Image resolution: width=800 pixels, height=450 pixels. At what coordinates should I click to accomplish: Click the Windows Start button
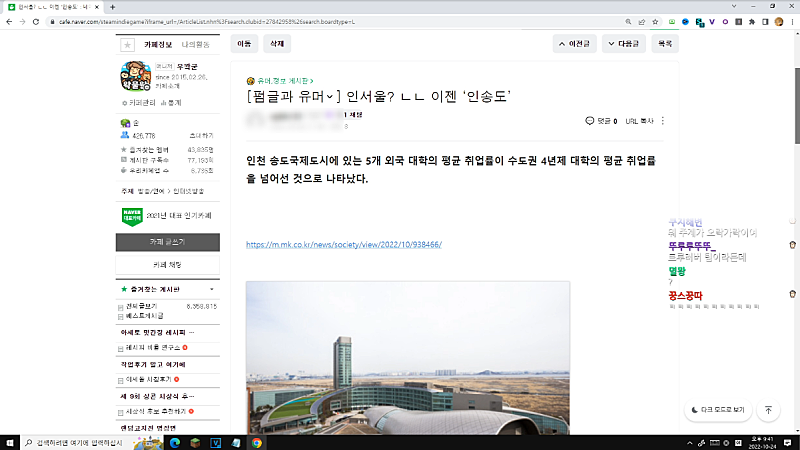tap(10, 441)
